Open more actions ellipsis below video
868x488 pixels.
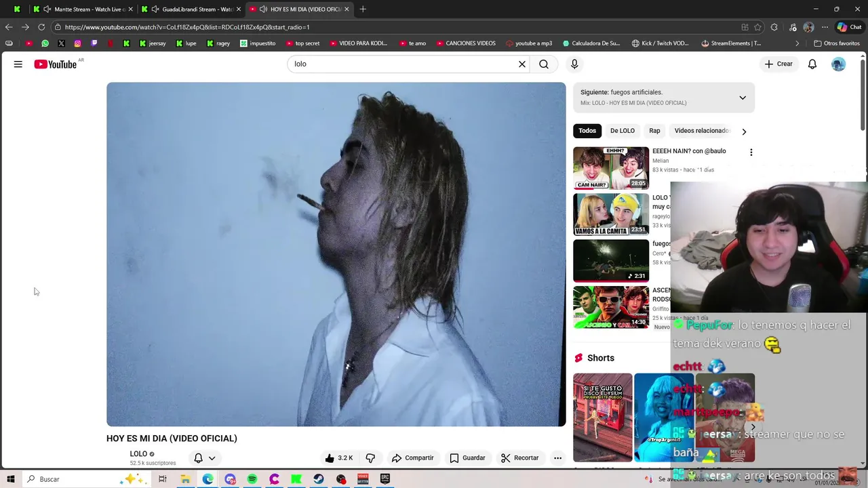point(557,457)
